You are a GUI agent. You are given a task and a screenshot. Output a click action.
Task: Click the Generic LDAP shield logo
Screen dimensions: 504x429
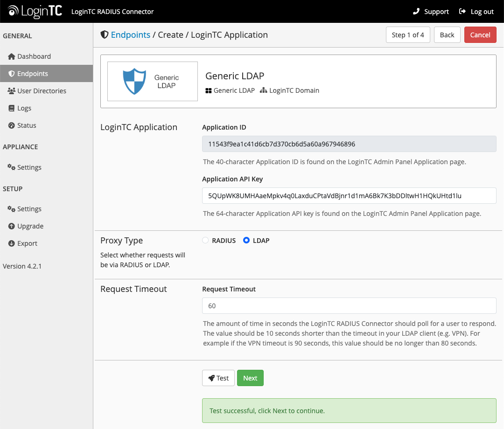(134, 82)
